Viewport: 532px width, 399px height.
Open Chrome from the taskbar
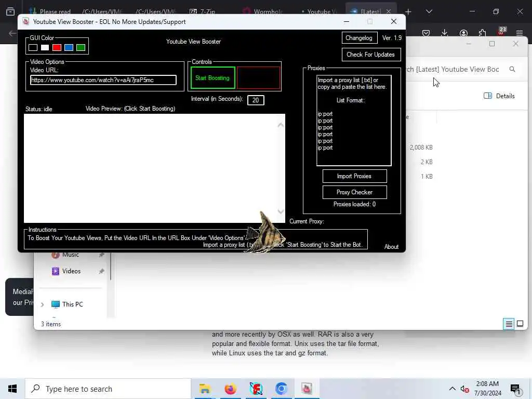coord(281,389)
